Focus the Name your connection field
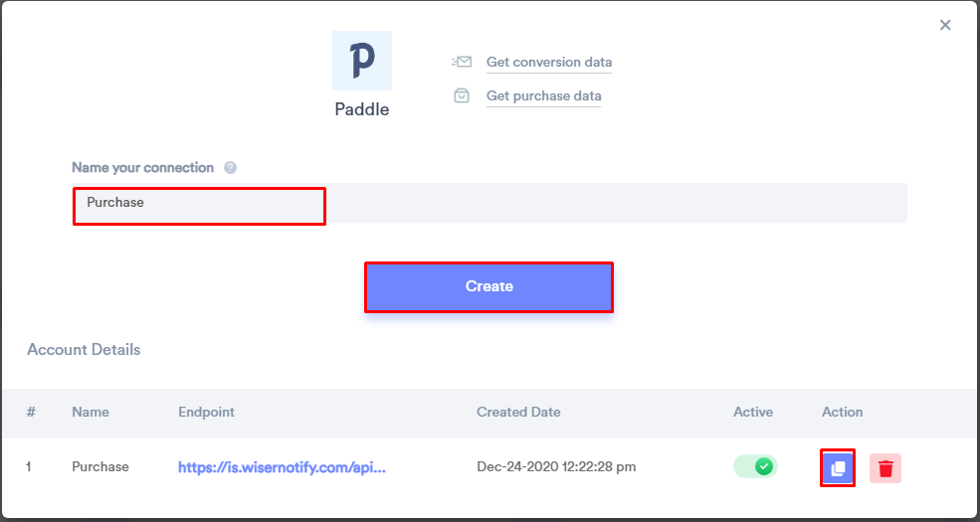 pos(490,202)
